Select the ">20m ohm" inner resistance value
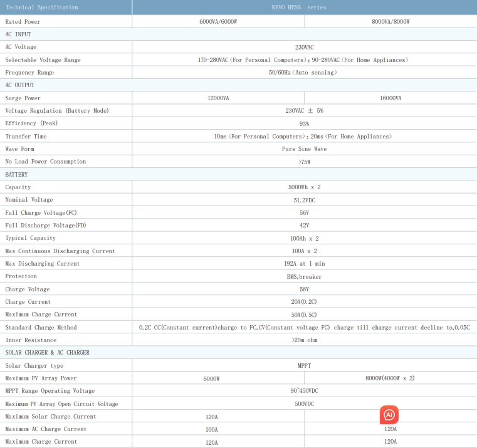 (304, 340)
